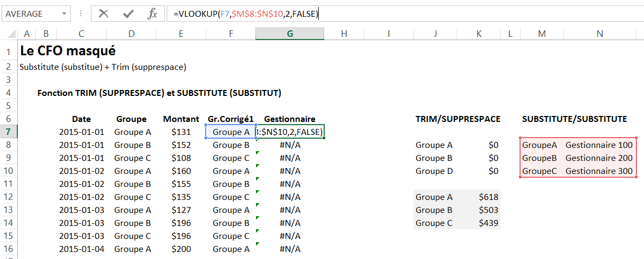
Task: Click the Select All corner triangle
Action: coord(12,34)
